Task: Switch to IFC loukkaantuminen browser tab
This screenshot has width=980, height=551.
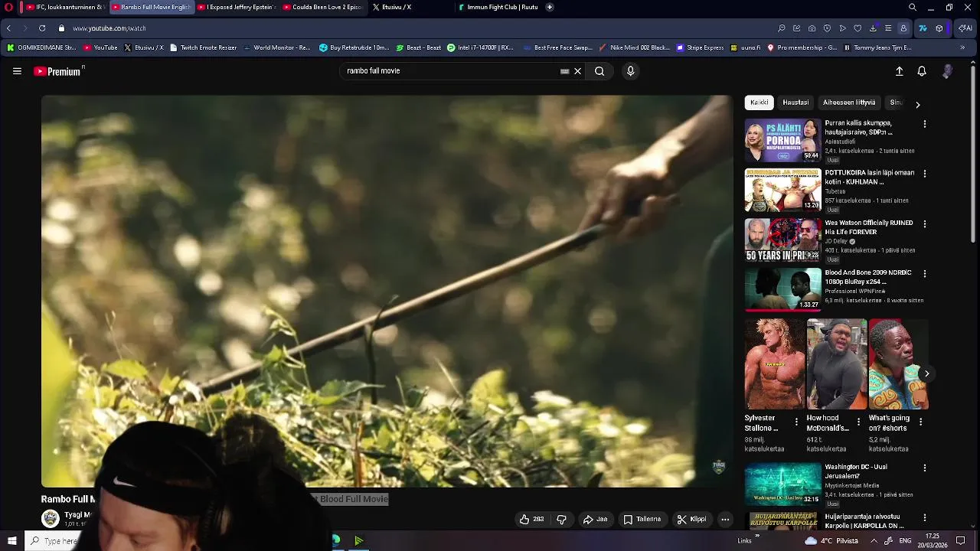Action: click(x=64, y=7)
